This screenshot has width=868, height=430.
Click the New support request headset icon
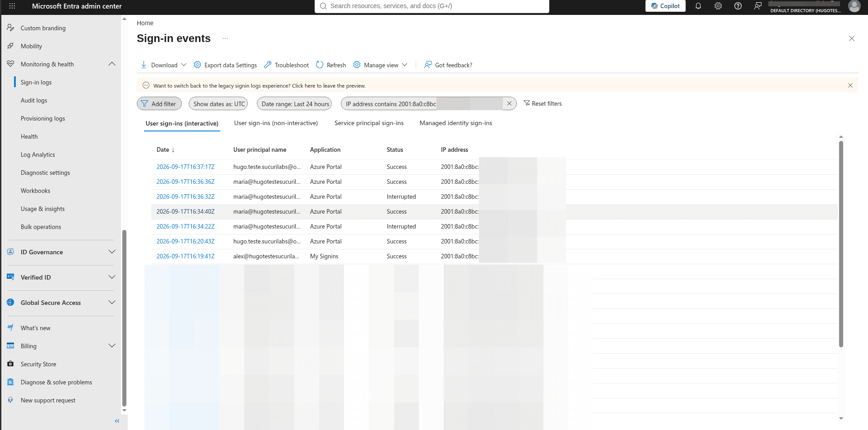10,400
